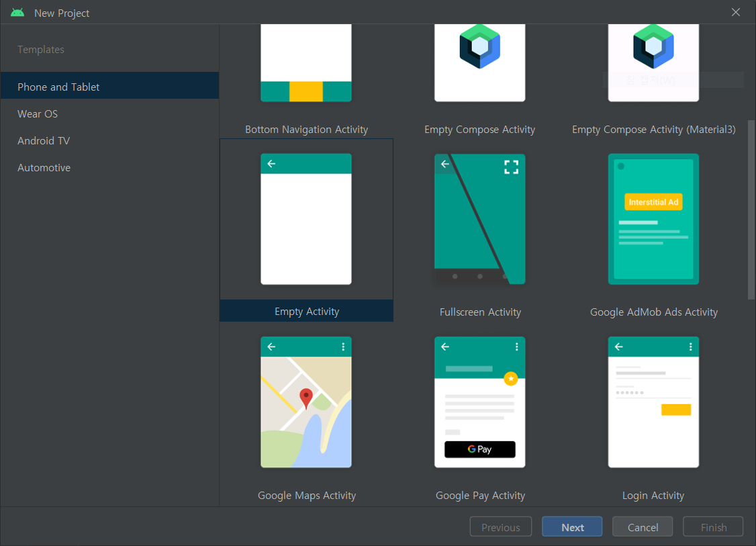Click the template list vertical scrollbar
This screenshot has width=756, height=546.
coord(751,210)
